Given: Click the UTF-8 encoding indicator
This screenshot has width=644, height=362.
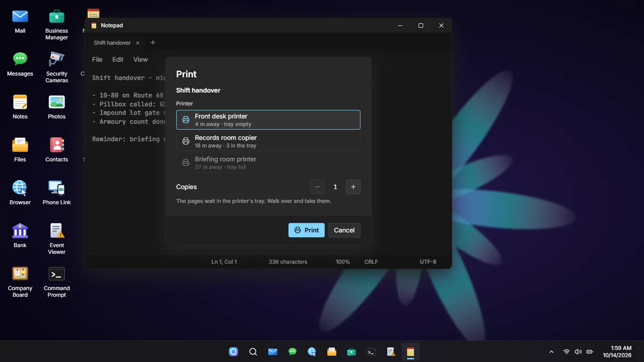Looking at the screenshot, I should point(428,262).
